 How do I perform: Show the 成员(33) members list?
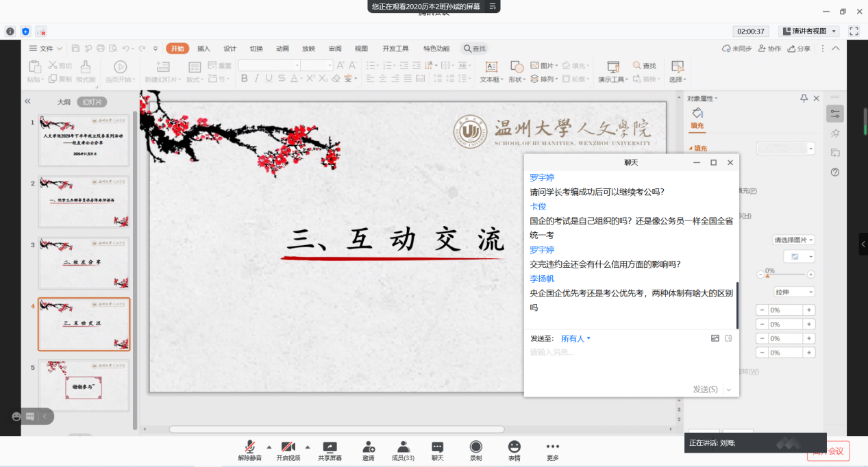click(403, 446)
